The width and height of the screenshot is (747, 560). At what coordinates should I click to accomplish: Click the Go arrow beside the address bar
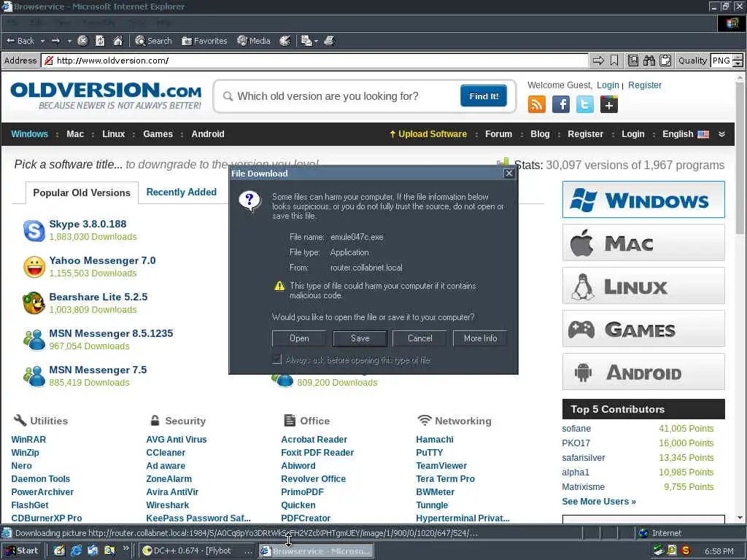(x=598, y=61)
